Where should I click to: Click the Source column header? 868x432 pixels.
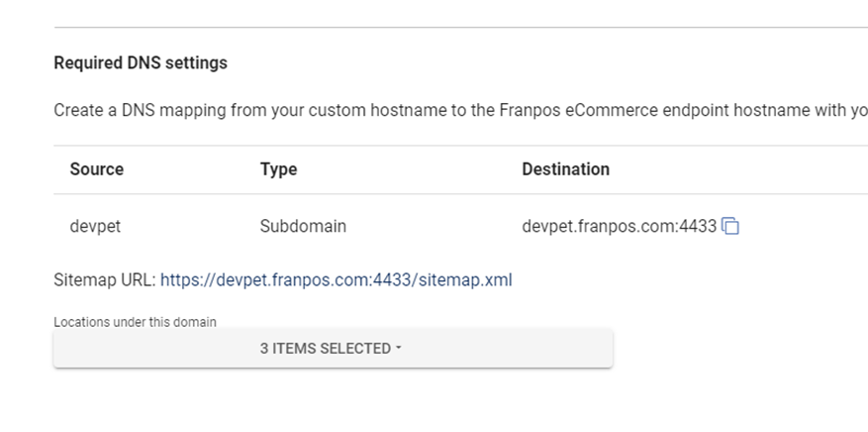coord(97,168)
